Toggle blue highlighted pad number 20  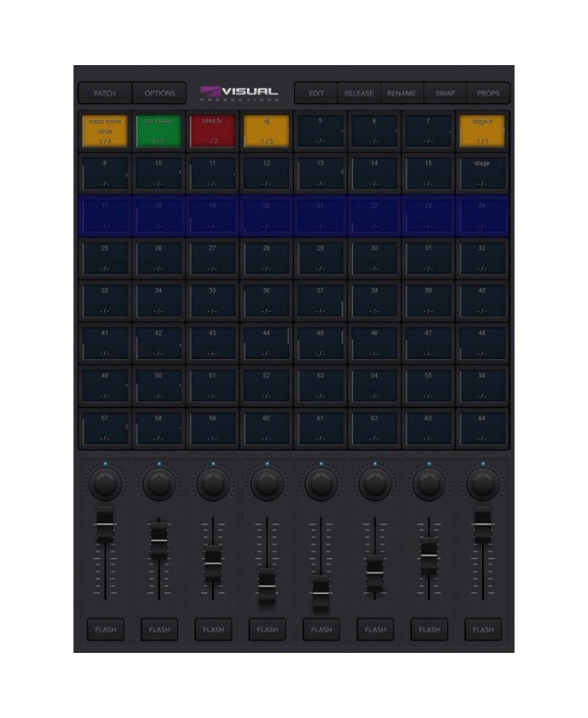click(267, 216)
